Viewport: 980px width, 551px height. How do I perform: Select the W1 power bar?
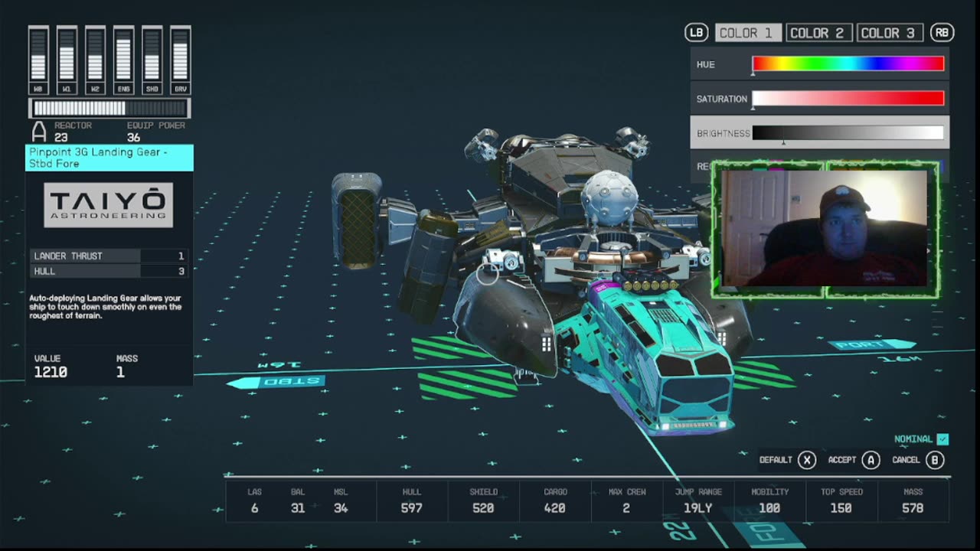click(x=67, y=59)
